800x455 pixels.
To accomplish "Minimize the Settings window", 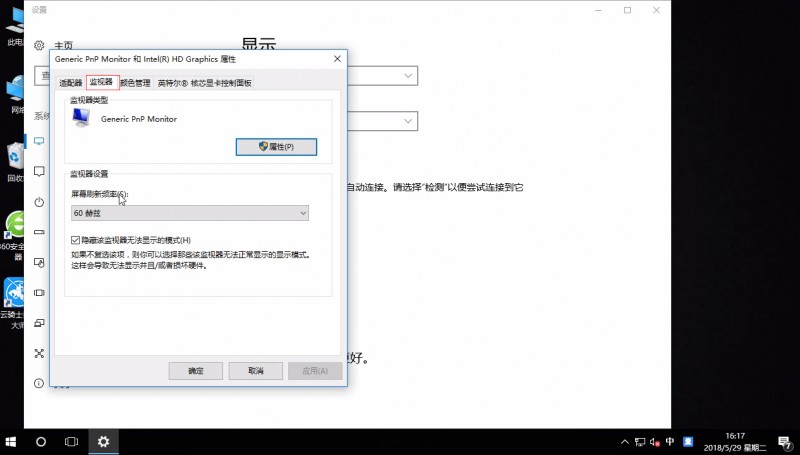I will (599, 10).
